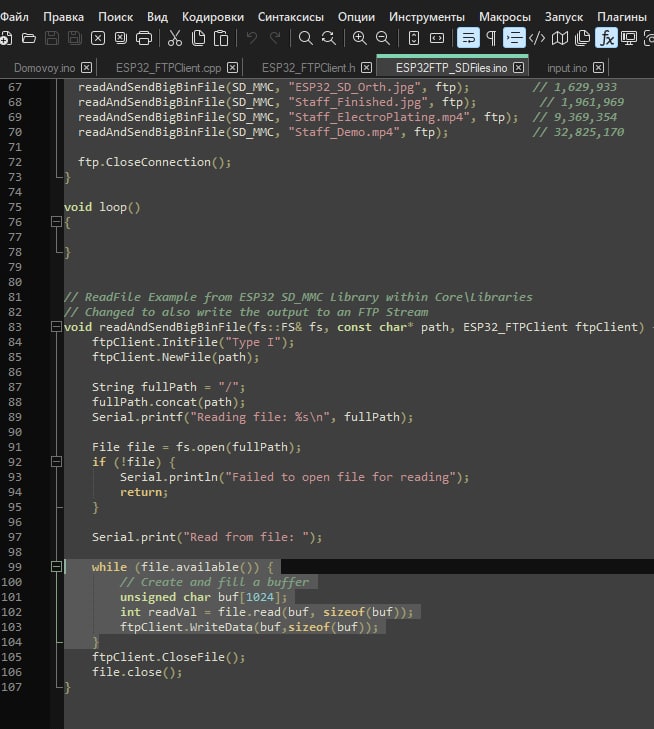Print the document with the printer icon
Image resolution: width=654 pixels, height=729 pixels.
[x=144, y=38]
